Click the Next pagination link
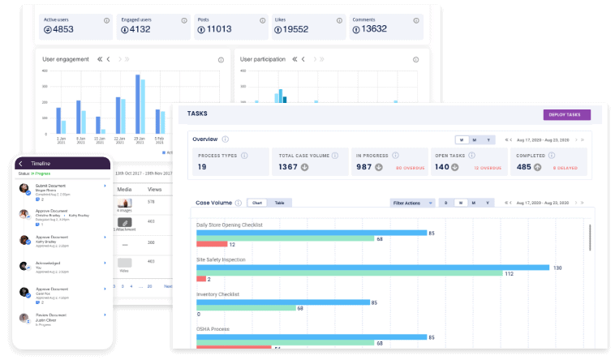Viewport: 615px width, 364px height. coord(168,286)
